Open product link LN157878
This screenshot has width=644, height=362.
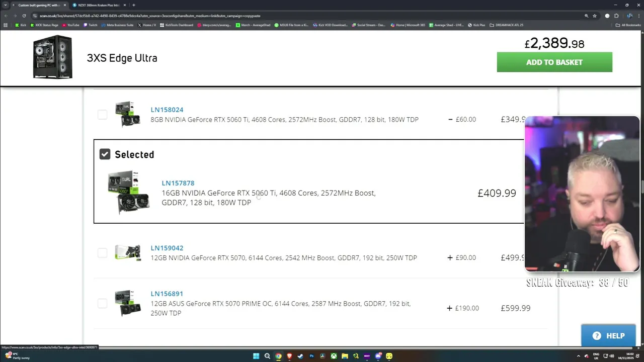178,183
